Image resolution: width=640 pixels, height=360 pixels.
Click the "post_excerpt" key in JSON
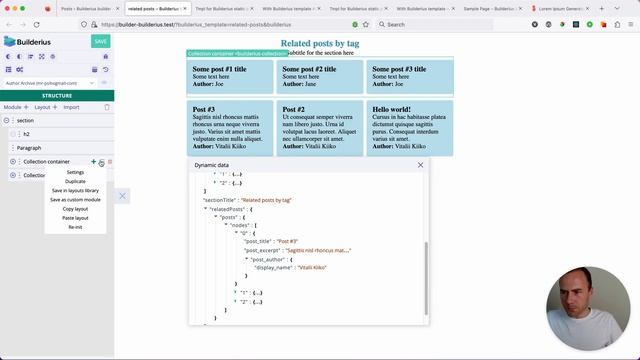(x=262, y=250)
